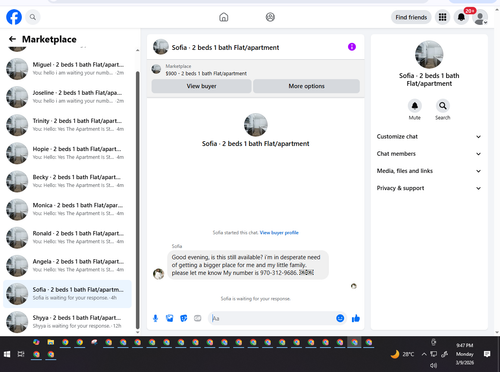This screenshot has height=372, width=500.
Task: Click the Marketplace back arrow
Action: click(12, 39)
